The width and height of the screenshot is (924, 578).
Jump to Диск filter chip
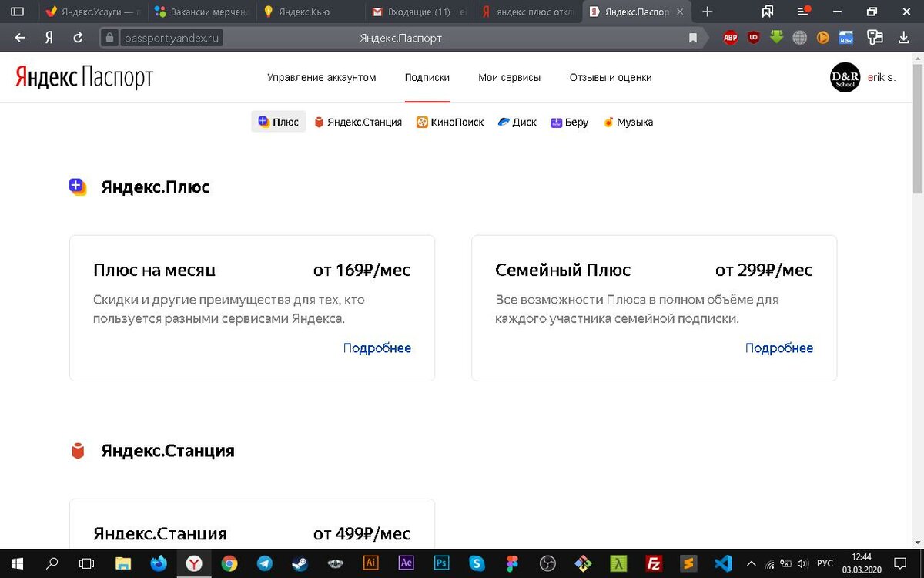517,122
